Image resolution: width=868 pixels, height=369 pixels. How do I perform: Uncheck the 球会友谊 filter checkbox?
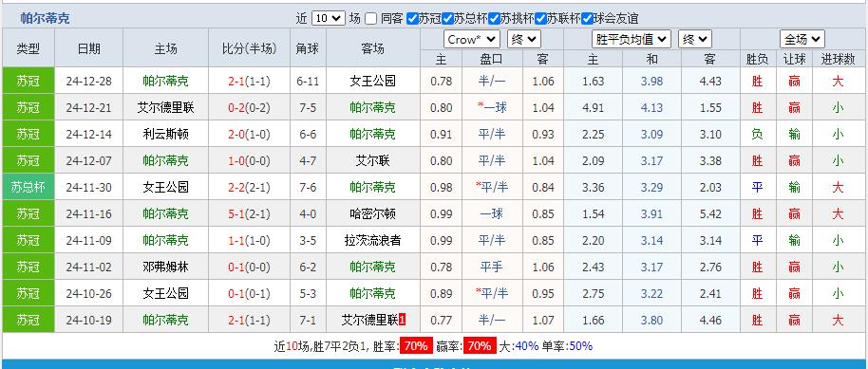pyautogui.click(x=587, y=18)
